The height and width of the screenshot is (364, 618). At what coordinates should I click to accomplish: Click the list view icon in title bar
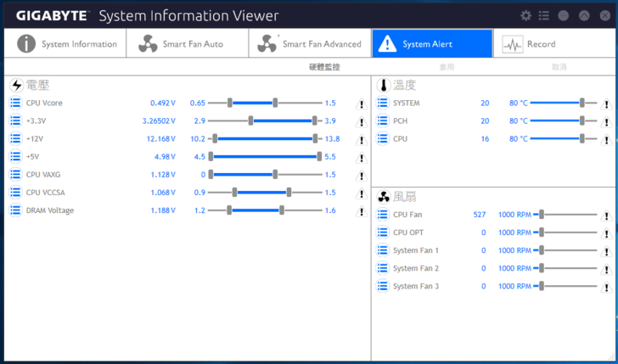[x=544, y=15]
